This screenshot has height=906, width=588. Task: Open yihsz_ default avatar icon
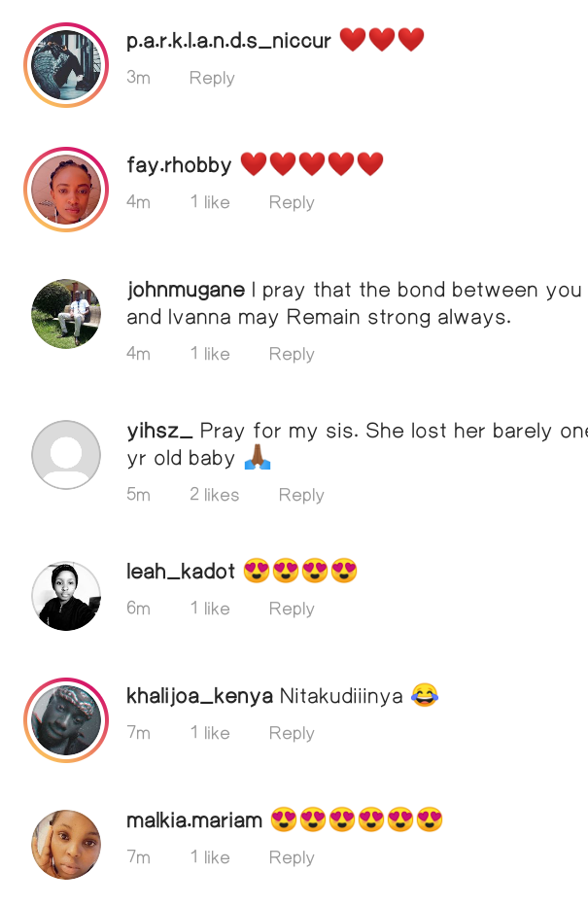click(x=66, y=455)
